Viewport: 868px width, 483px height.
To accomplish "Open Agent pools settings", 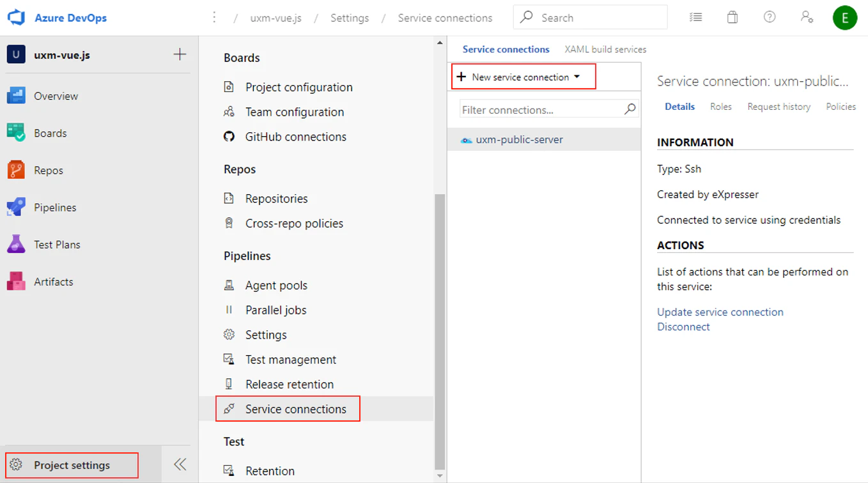I will (x=276, y=285).
